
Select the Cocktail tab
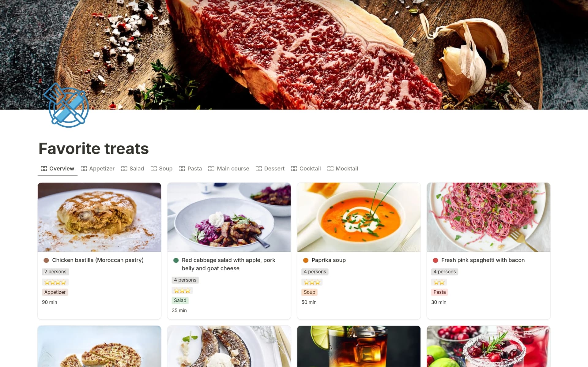306,169
